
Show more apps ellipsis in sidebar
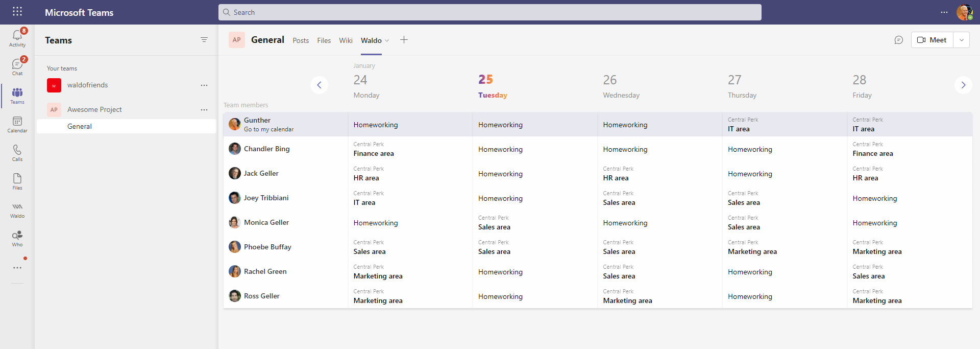(17, 268)
